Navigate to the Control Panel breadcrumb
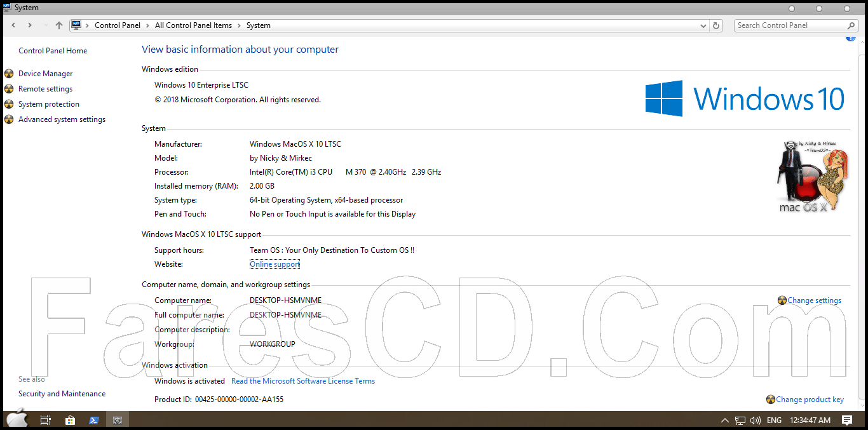Image resolution: width=868 pixels, height=430 pixels. [118, 25]
